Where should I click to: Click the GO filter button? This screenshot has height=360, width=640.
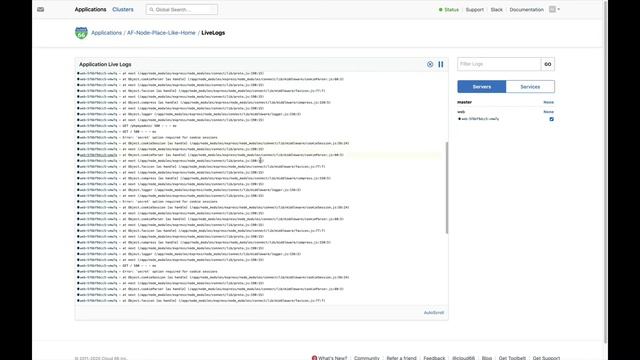548,64
